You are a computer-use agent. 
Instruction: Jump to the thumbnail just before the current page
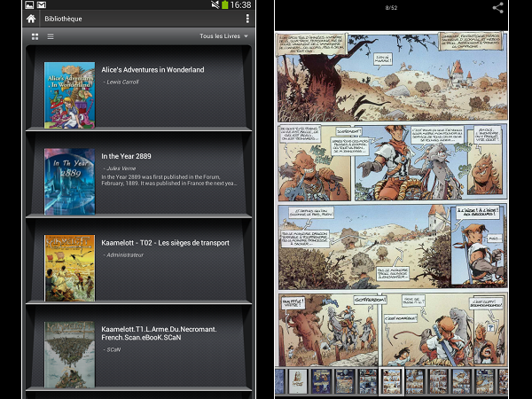368,381
